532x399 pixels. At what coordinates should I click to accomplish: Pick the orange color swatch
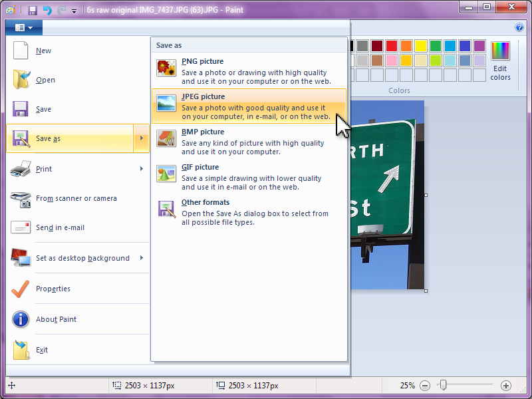(x=406, y=46)
